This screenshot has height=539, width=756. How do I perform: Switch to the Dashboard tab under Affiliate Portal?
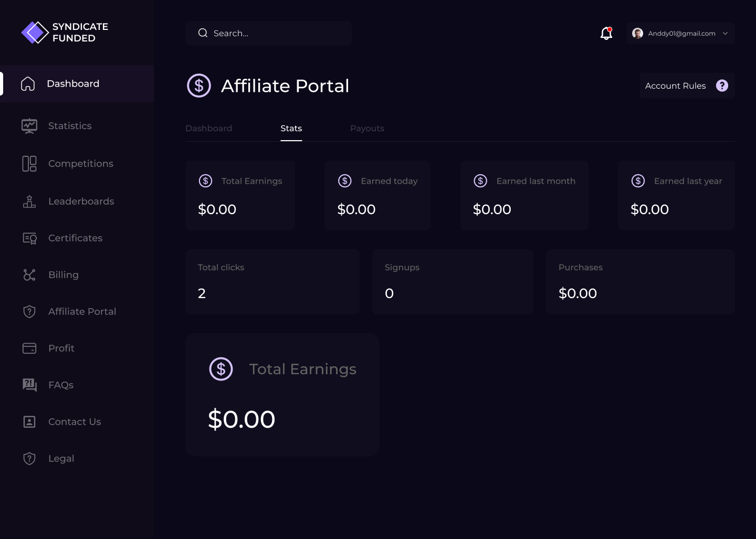208,129
